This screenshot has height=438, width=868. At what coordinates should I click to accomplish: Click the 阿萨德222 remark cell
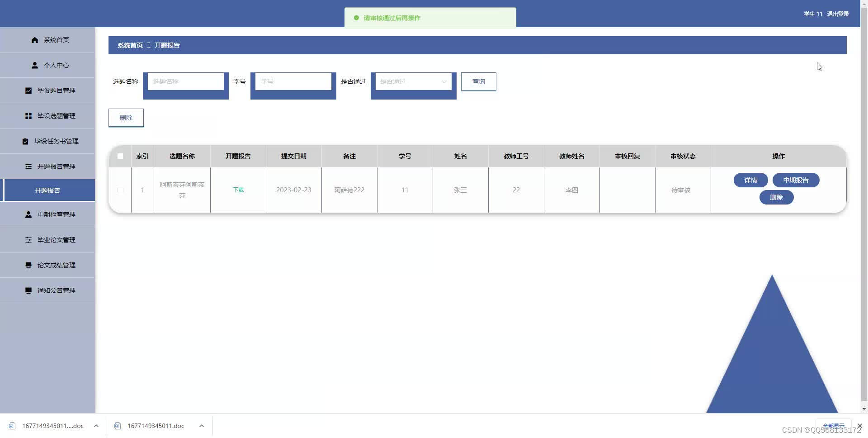click(x=349, y=190)
